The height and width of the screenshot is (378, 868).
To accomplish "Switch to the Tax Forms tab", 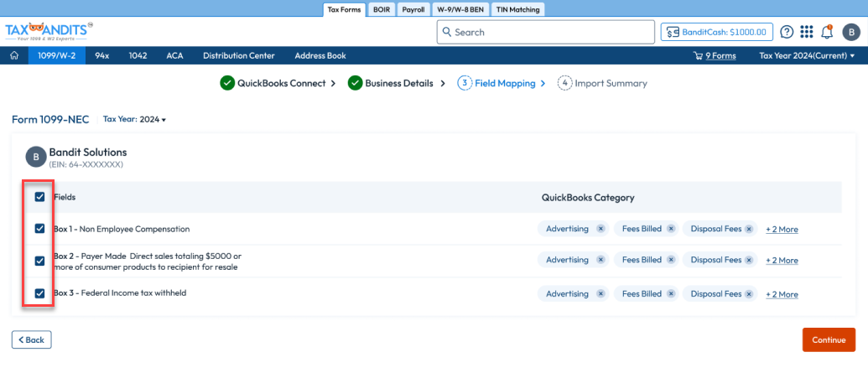I will [x=344, y=9].
